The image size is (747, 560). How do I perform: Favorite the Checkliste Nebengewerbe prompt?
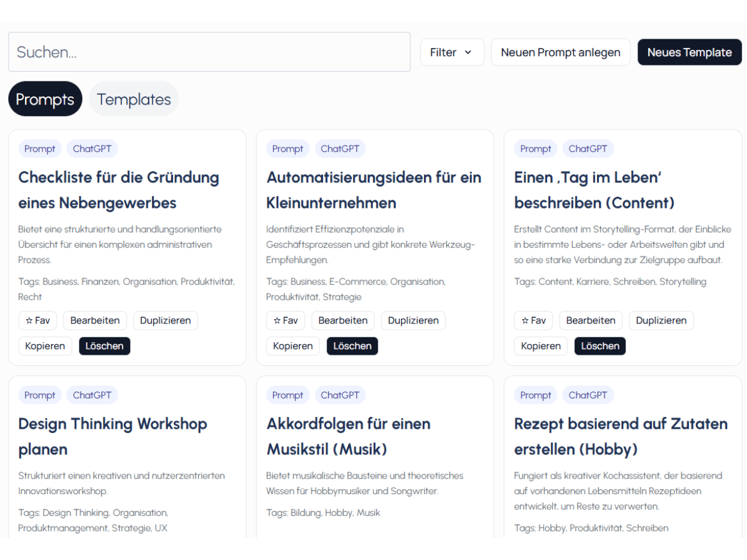[37, 320]
